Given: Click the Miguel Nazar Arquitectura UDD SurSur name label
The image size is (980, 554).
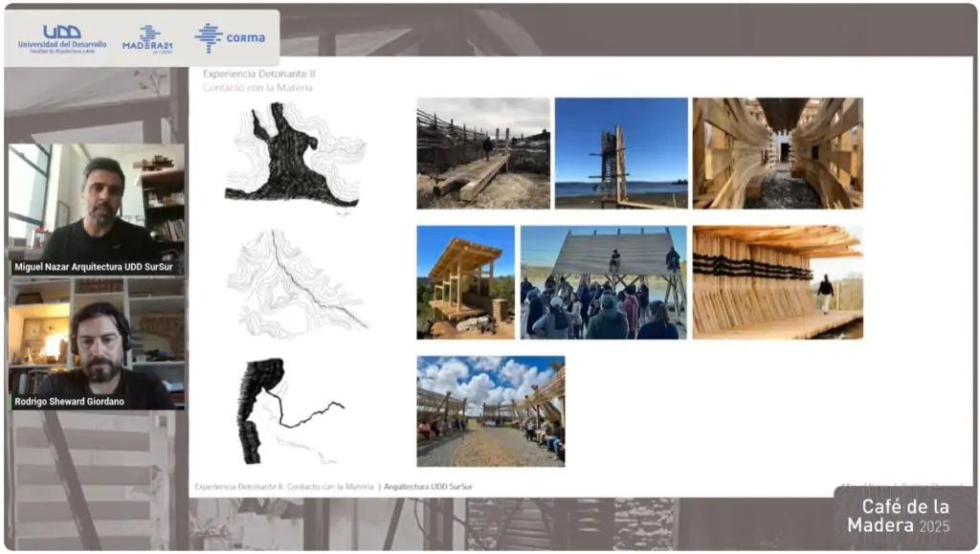Looking at the screenshot, I should (96, 268).
